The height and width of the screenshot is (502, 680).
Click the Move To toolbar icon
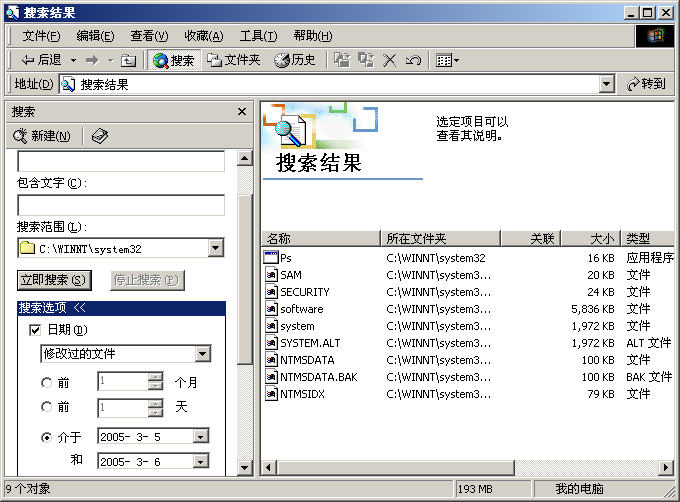[342, 60]
